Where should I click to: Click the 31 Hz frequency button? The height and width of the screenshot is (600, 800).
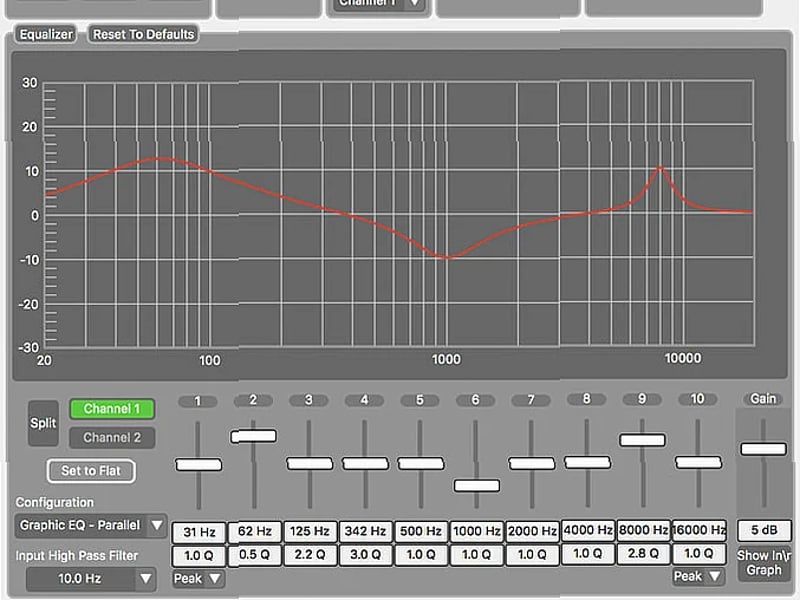[197, 531]
